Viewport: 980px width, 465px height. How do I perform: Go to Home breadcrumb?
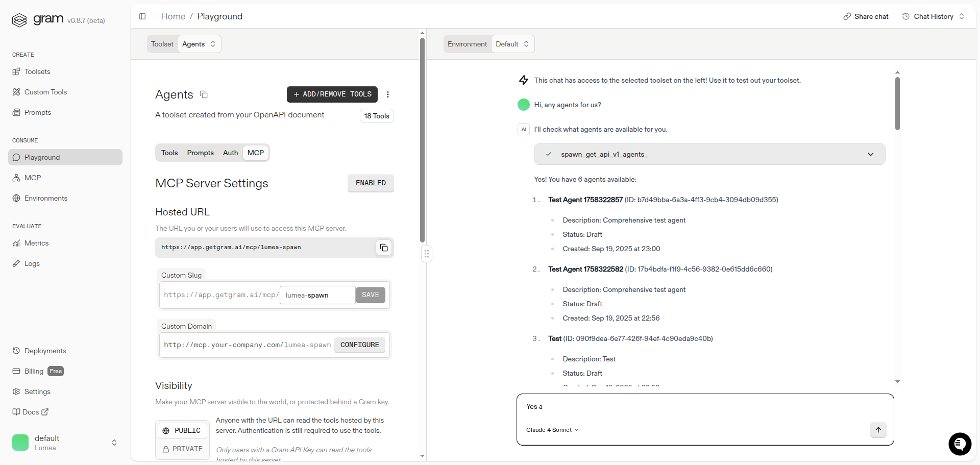pyautogui.click(x=173, y=16)
